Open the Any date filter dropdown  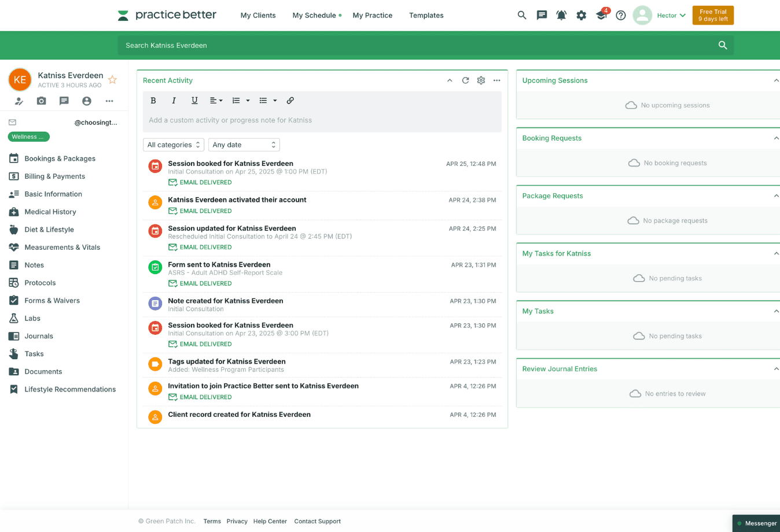[x=244, y=145]
